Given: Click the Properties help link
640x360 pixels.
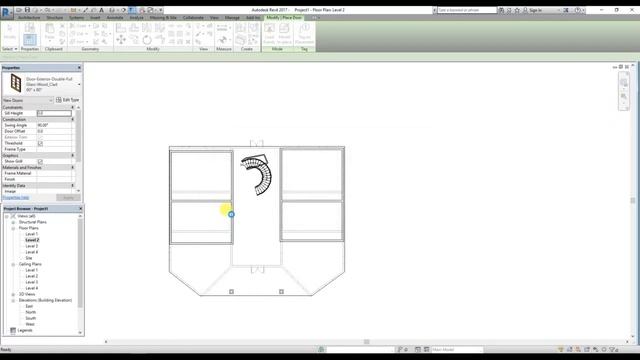Looking at the screenshot, I should pyautogui.click(x=16, y=198).
